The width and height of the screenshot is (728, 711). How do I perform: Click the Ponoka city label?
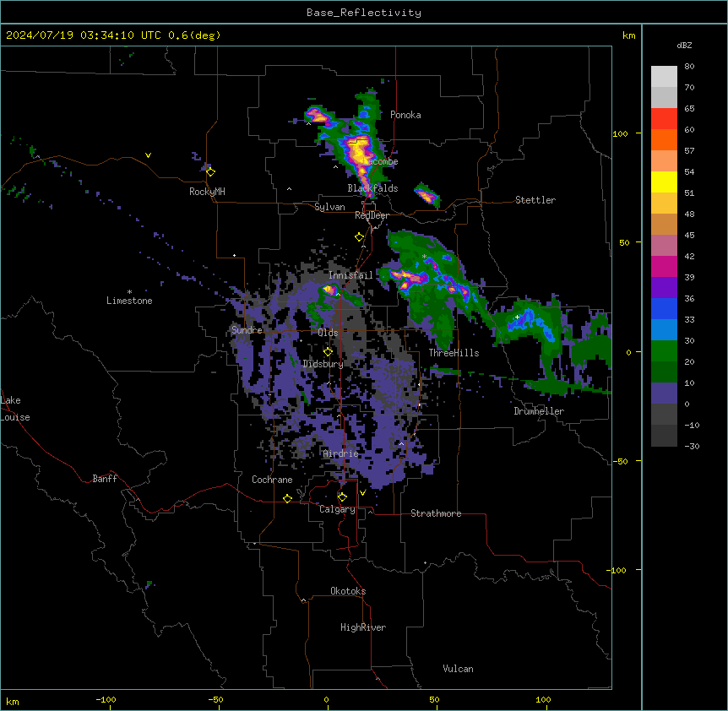tap(405, 115)
